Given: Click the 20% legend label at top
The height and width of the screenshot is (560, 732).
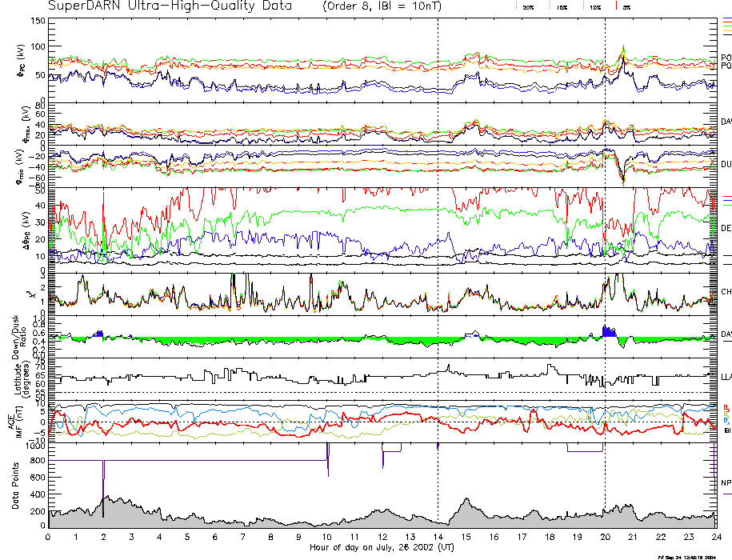Looking at the screenshot, I should tap(529, 6).
